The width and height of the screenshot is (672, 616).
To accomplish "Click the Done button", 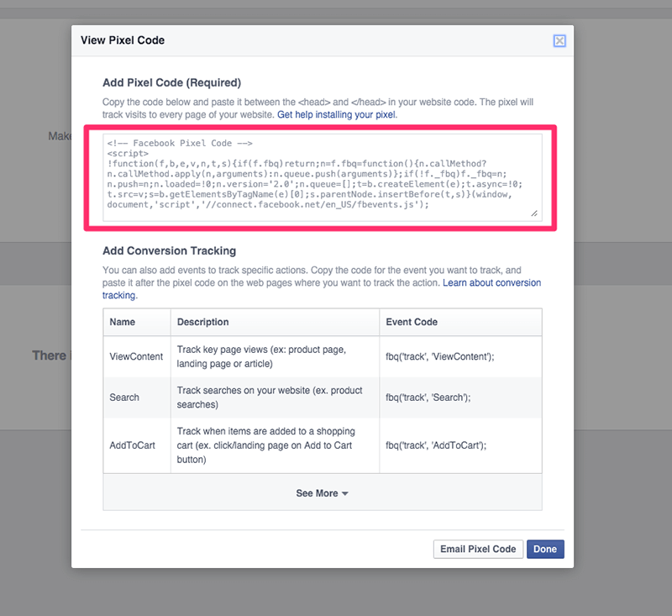I will coord(544,549).
